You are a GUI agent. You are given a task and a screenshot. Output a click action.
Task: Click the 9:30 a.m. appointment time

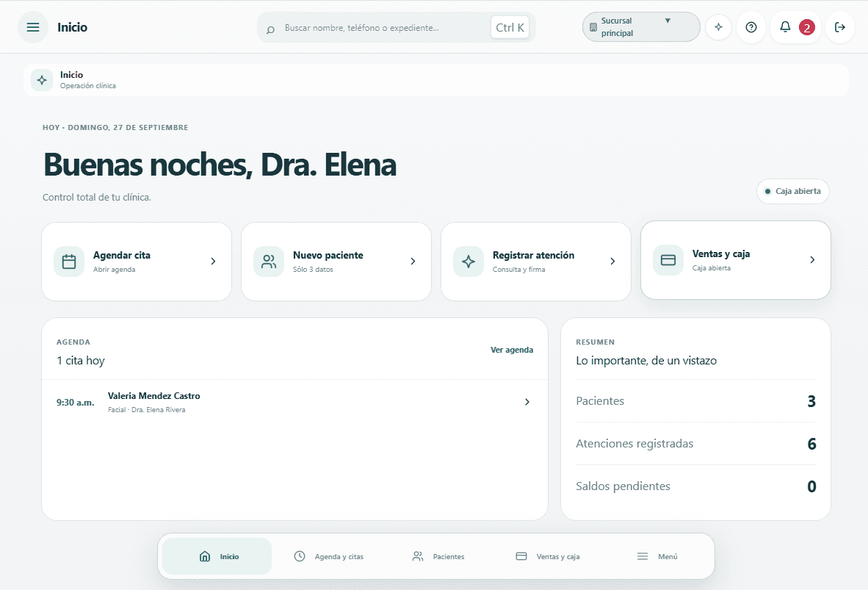(76, 403)
